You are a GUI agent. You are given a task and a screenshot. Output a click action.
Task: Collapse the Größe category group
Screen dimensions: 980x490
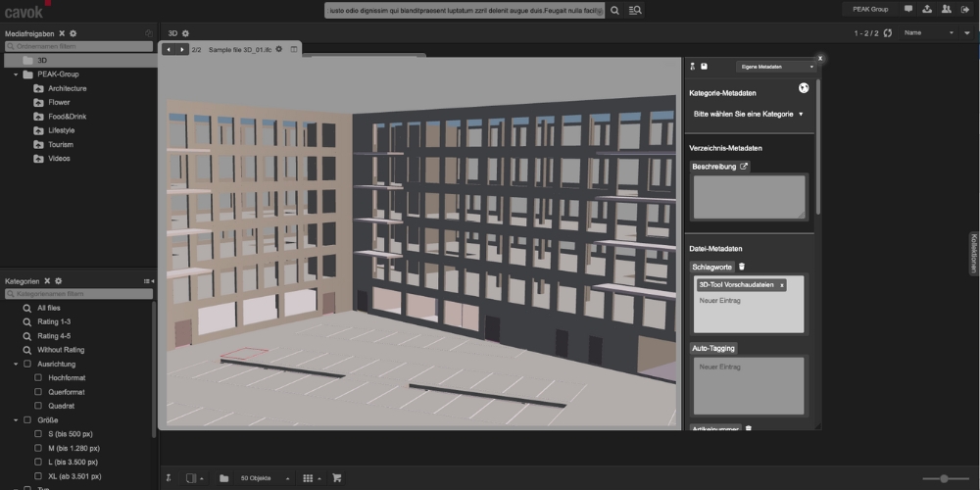click(16, 420)
